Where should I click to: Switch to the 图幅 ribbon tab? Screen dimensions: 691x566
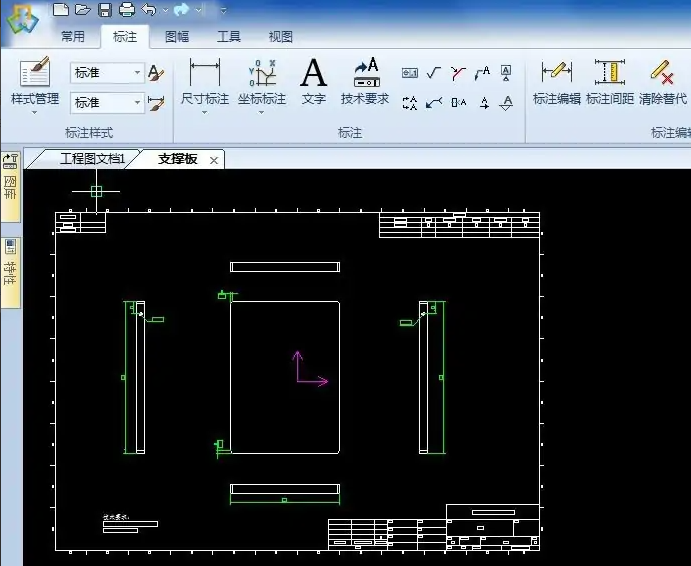[x=177, y=37]
